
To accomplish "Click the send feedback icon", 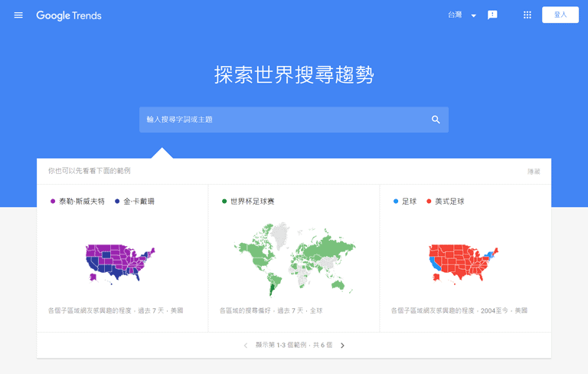I will click(492, 15).
